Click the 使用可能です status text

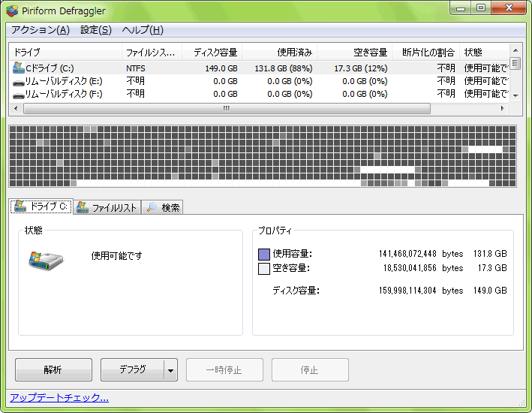coord(116,256)
